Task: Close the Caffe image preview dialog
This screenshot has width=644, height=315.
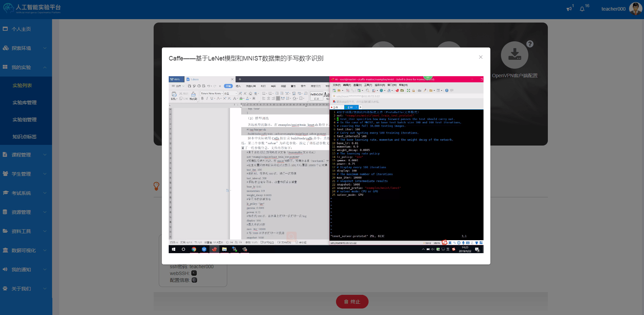Action: 481,57
